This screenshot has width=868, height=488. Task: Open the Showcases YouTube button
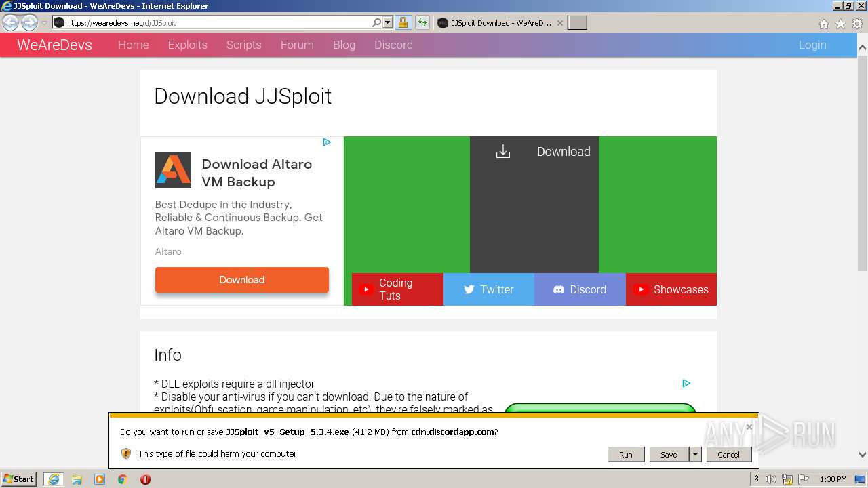(671, 289)
